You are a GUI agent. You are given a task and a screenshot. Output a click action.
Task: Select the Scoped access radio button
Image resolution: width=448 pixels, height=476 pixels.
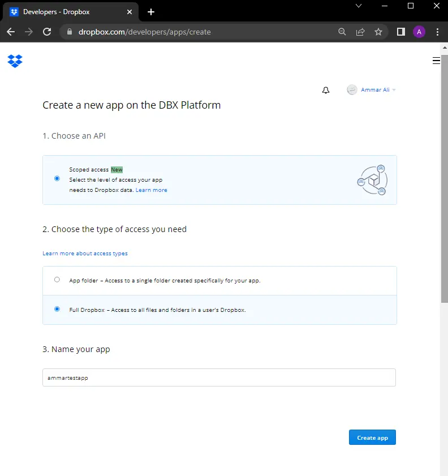coord(57,178)
